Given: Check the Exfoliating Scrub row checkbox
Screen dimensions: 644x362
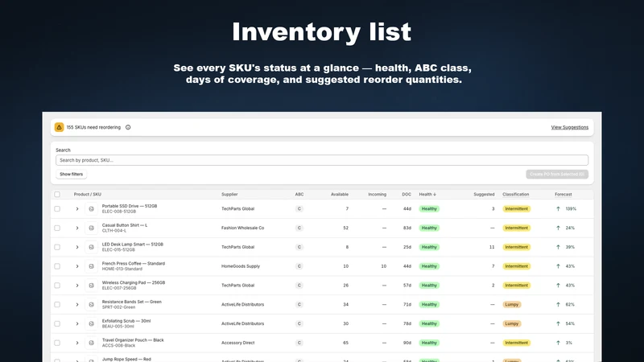Looking at the screenshot, I should tap(57, 323).
